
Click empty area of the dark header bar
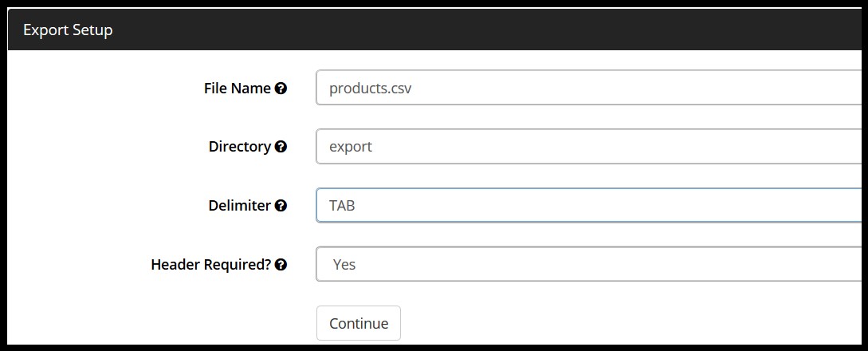(x=478, y=30)
